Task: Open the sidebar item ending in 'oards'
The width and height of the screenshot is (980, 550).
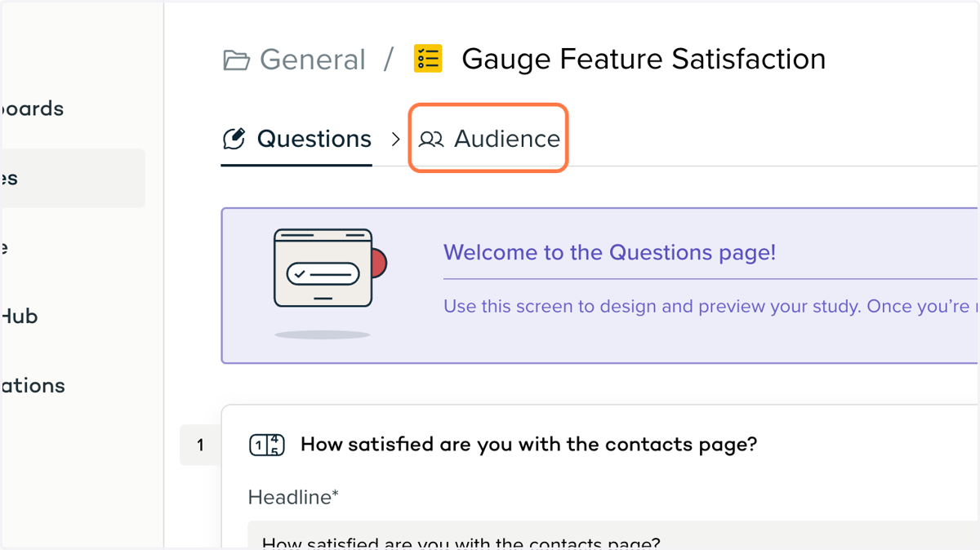Action: 32,109
